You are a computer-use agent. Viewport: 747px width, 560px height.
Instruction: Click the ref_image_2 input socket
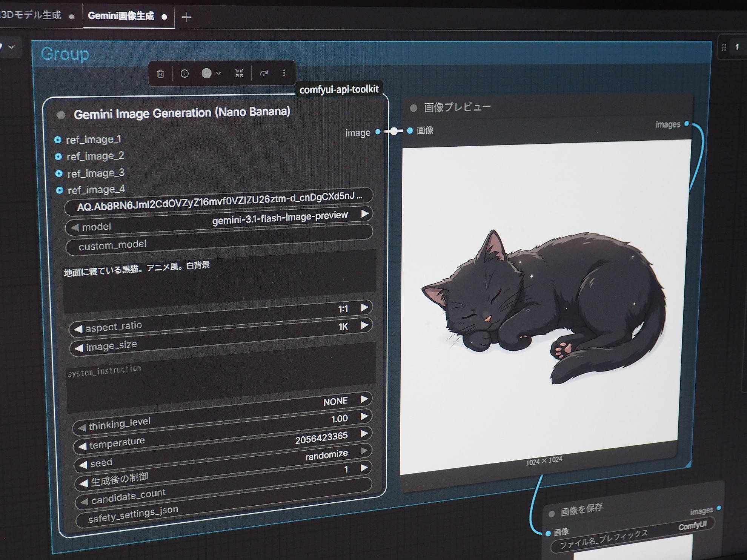[x=58, y=156]
